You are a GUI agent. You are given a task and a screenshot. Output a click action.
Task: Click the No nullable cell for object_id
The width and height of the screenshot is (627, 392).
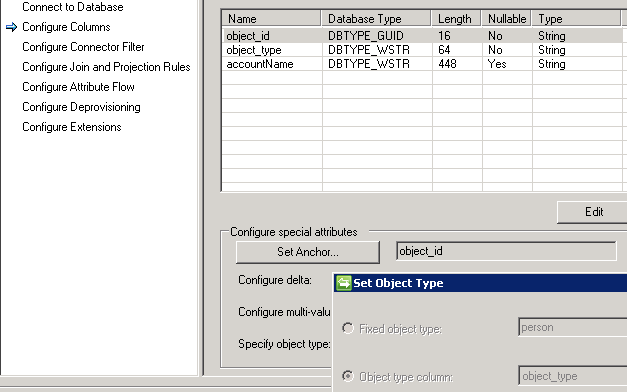495,36
